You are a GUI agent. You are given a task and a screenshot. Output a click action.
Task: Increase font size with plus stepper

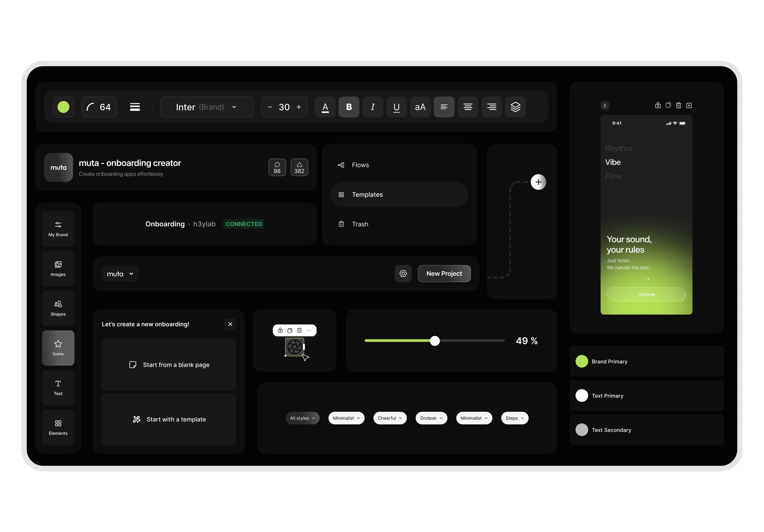pos(299,107)
